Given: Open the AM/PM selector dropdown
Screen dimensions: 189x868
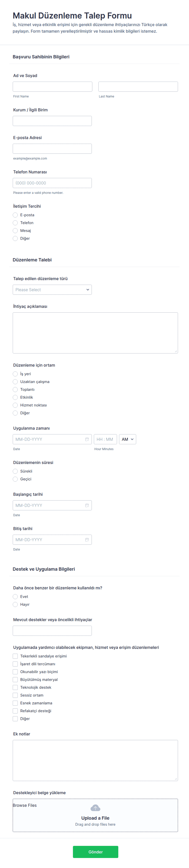Looking at the screenshot, I should coord(127,439).
